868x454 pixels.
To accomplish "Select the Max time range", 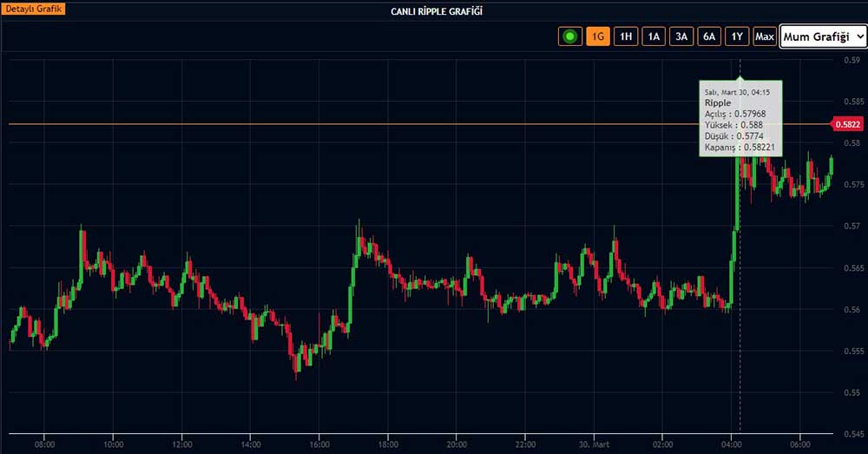I will (x=765, y=36).
